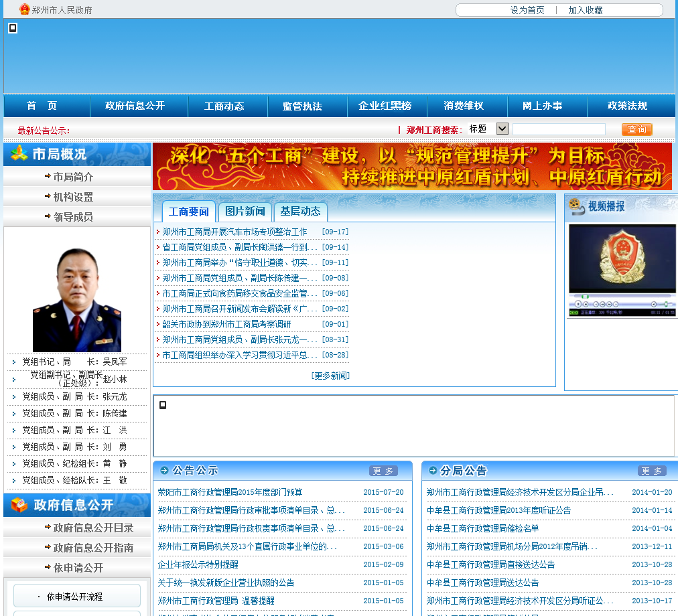
Task: Click the 市局简介 sidebar link
Action: click(x=72, y=177)
